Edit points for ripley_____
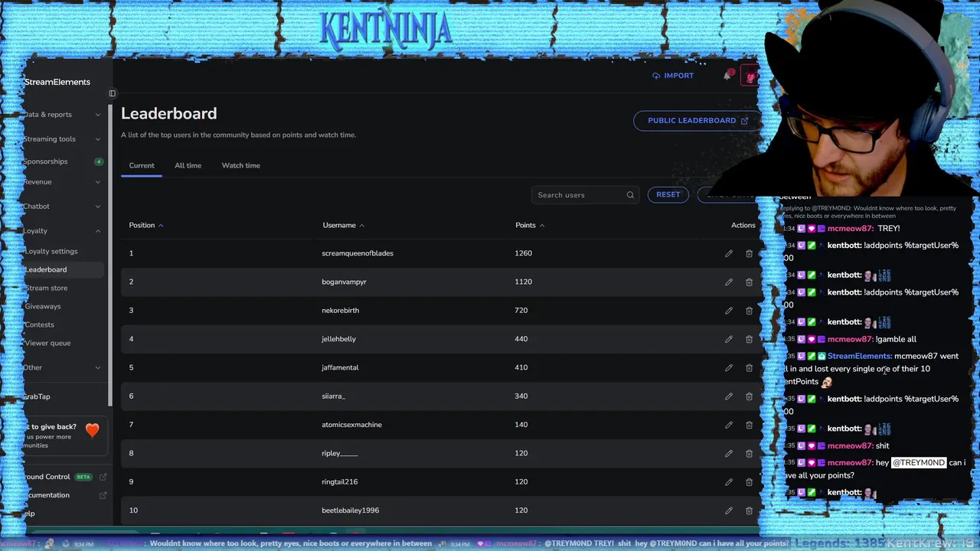980x551 pixels. [x=729, y=453]
